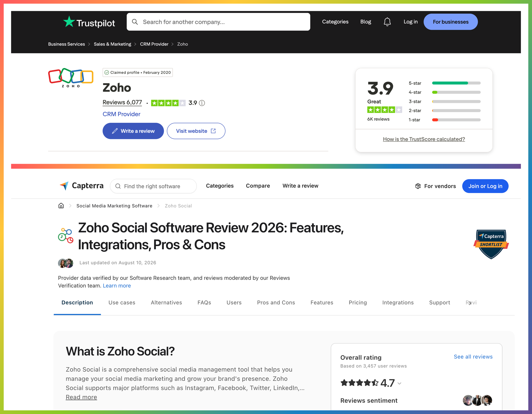Click the star rating next to Reviews 6,077
This screenshot has width=532, height=414.
[x=168, y=103]
